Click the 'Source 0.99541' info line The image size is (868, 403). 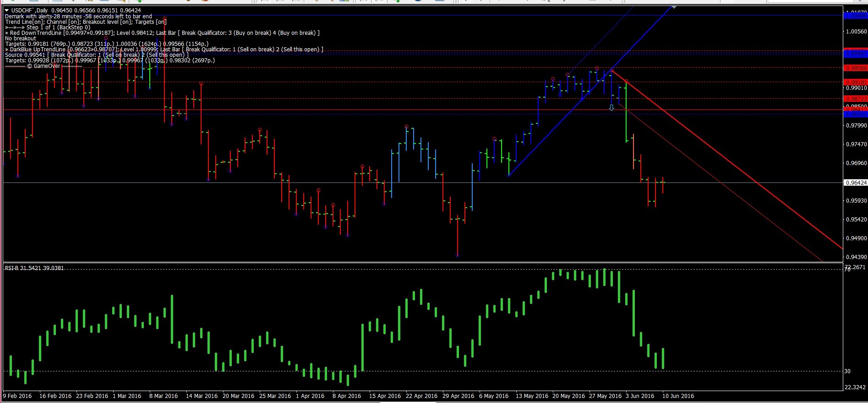(97, 55)
